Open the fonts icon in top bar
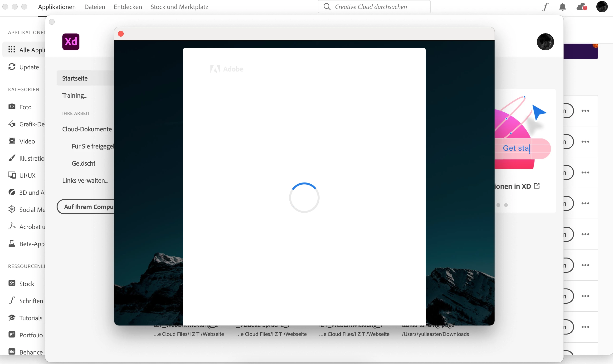This screenshot has height=364, width=613. (x=545, y=7)
